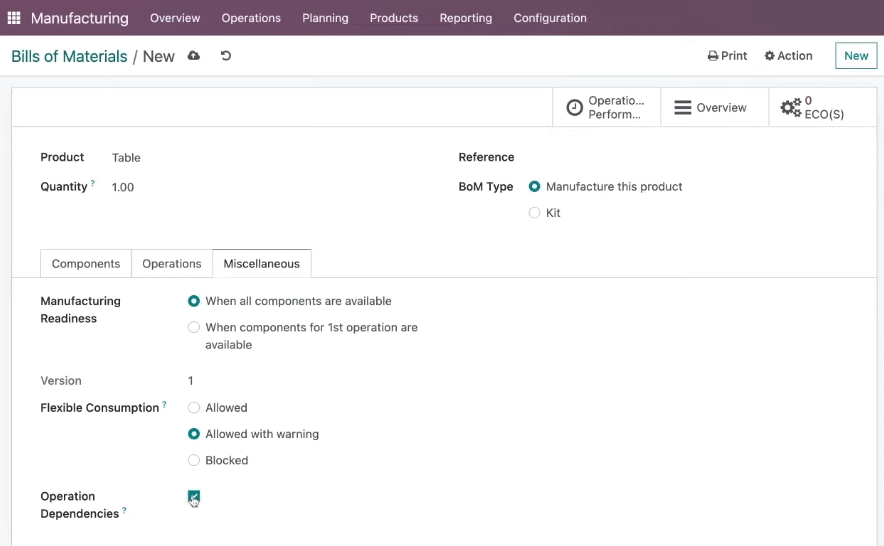Open the Action gear menu

(x=788, y=56)
